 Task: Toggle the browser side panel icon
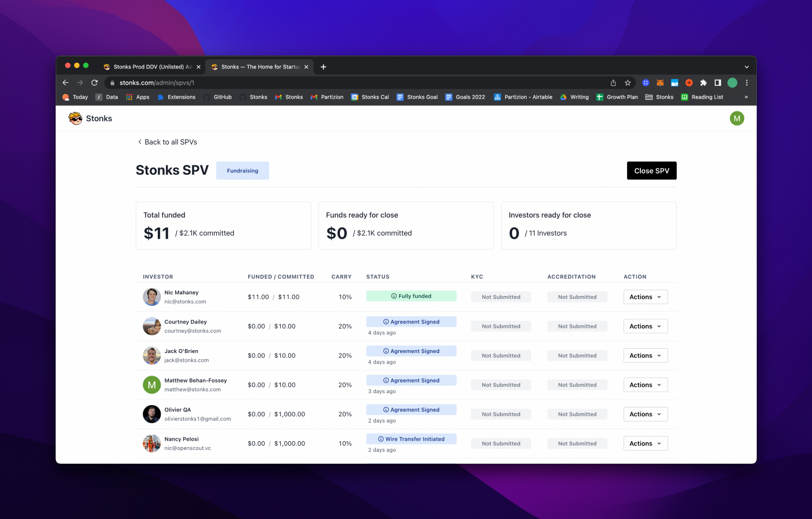pyautogui.click(x=717, y=83)
